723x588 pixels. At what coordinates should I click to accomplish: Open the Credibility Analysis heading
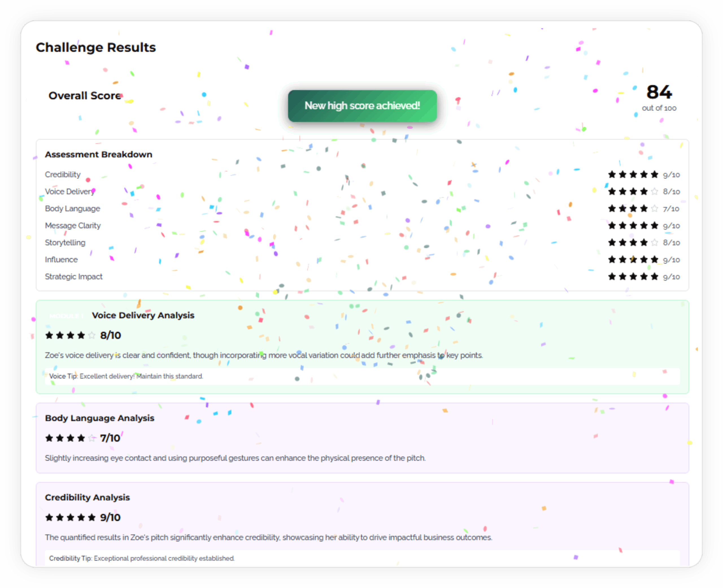[x=87, y=497]
